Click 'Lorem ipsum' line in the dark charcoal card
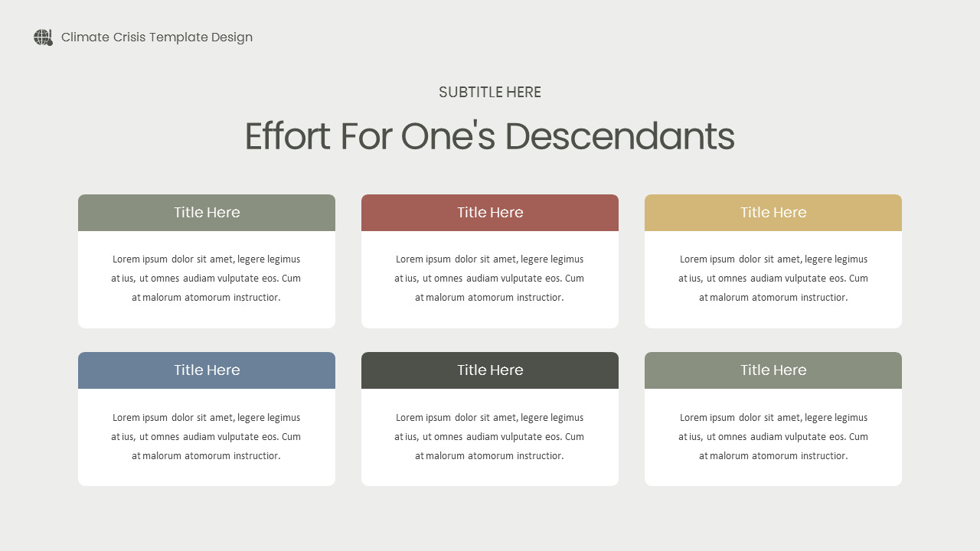The height and width of the screenshot is (551, 980). point(490,418)
